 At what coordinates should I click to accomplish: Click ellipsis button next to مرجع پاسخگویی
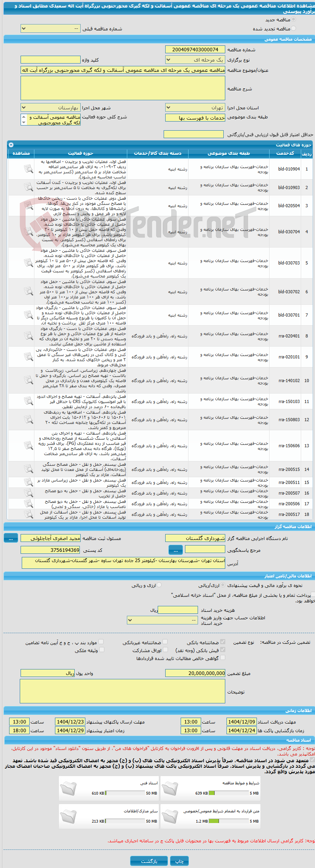[175, 550]
